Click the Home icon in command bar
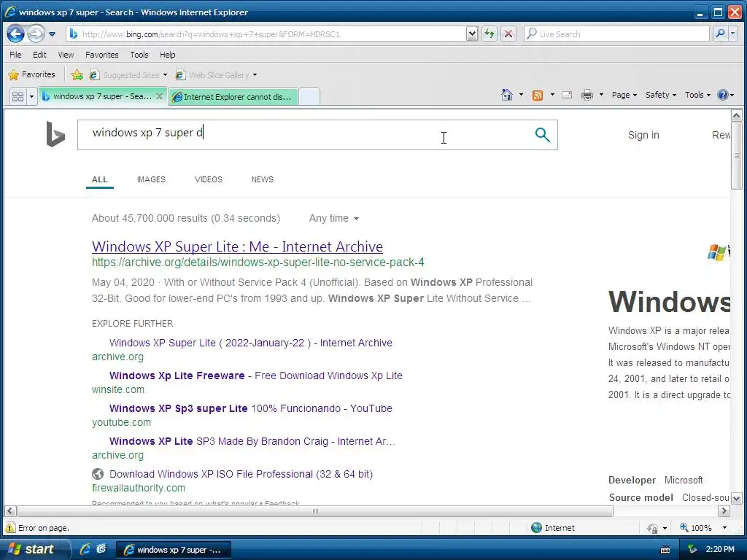Screen dimensions: 747x560 (507, 95)
